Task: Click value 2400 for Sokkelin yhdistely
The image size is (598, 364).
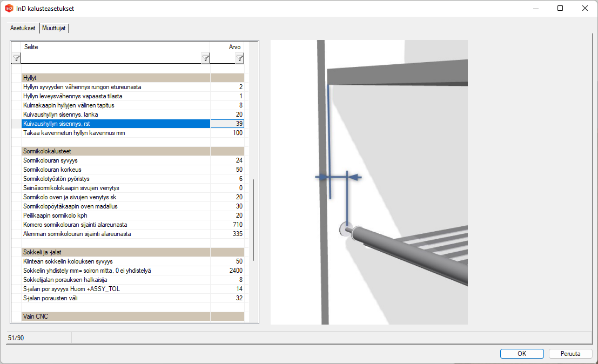Action: coord(227,270)
